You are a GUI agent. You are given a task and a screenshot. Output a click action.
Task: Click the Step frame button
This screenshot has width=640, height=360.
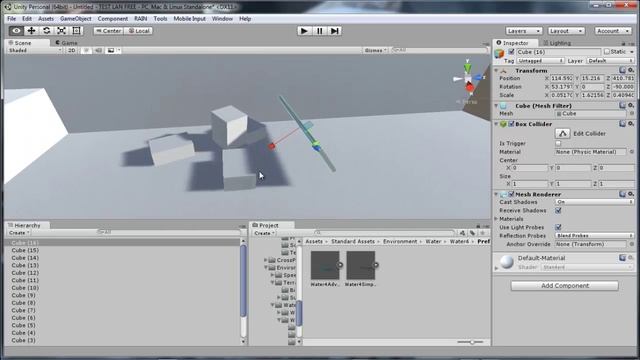pyautogui.click(x=334, y=31)
